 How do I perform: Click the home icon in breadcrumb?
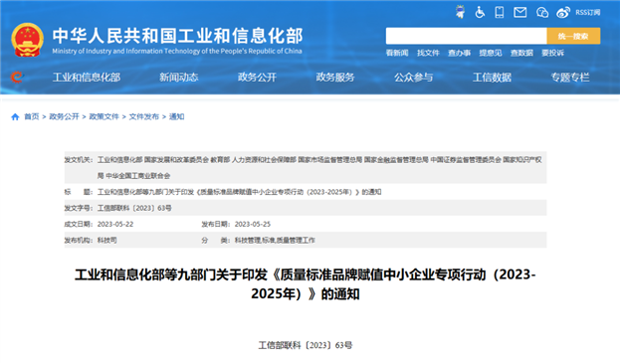15,116
